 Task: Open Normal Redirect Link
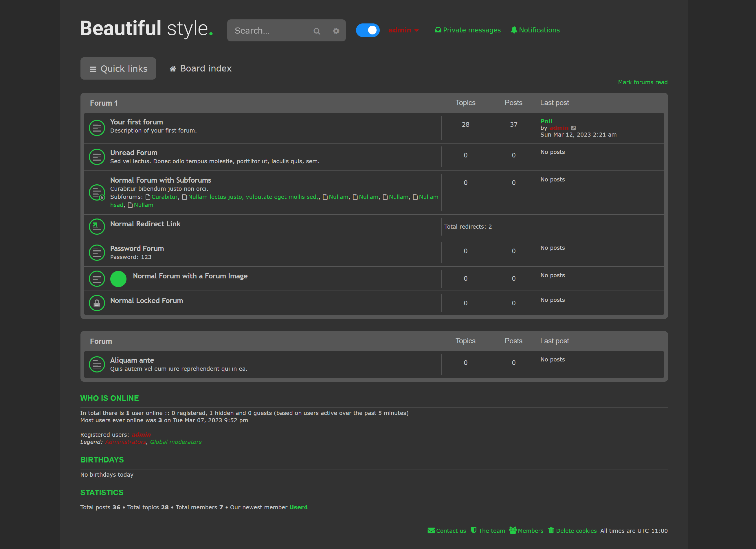(145, 224)
